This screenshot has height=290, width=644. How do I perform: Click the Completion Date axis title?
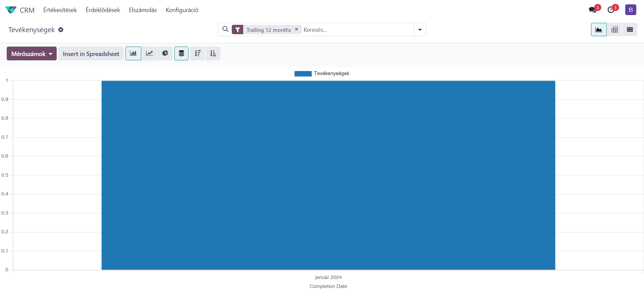[x=328, y=286]
